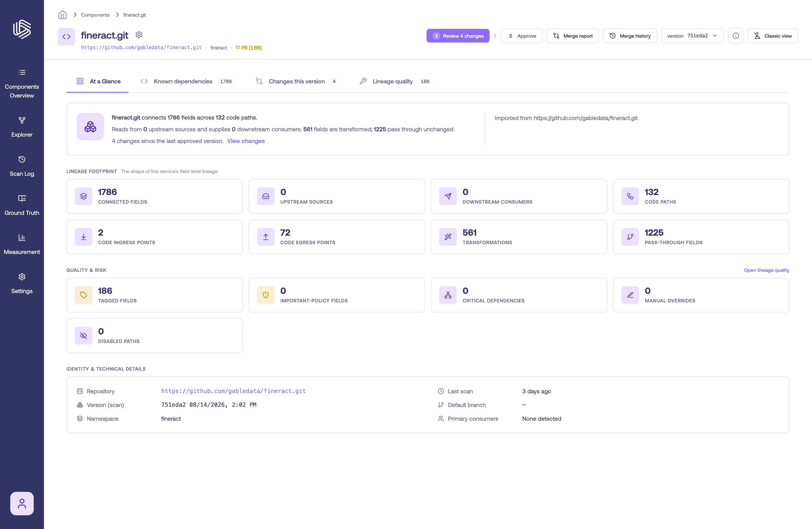Viewport: 812px width, 529px height.
Task: Click the Code Egress Points upload icon
Action: pos(266,237)
